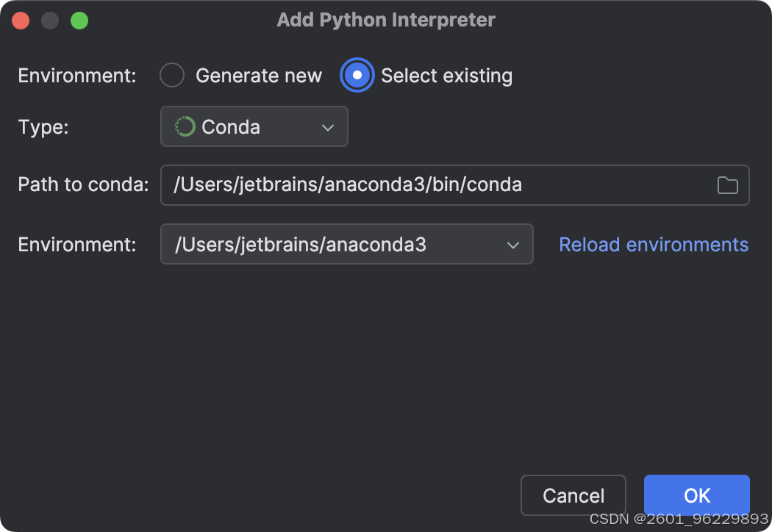
Task: Click the Reload environments link
Action: pos(654,245)
